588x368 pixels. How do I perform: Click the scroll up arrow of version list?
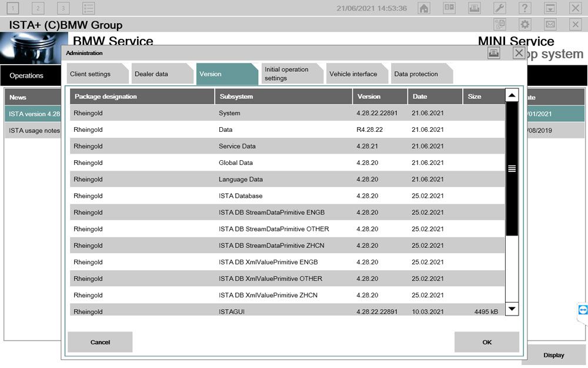coord(512,95)
